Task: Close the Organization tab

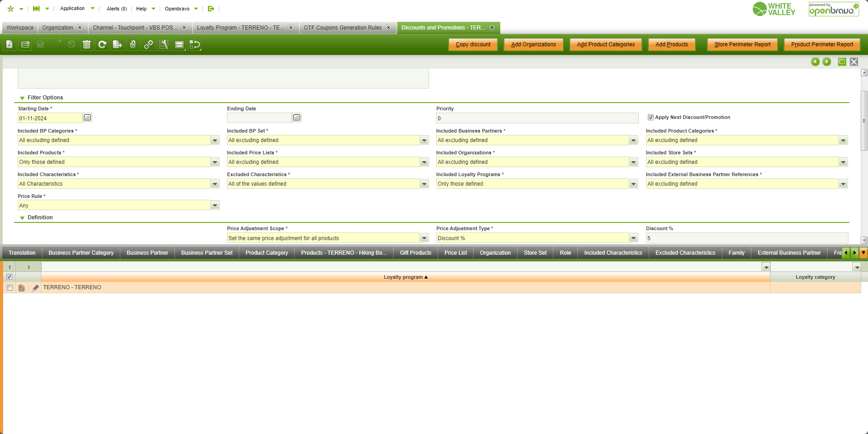Action: pyautogui.click(x=80, y=28)
